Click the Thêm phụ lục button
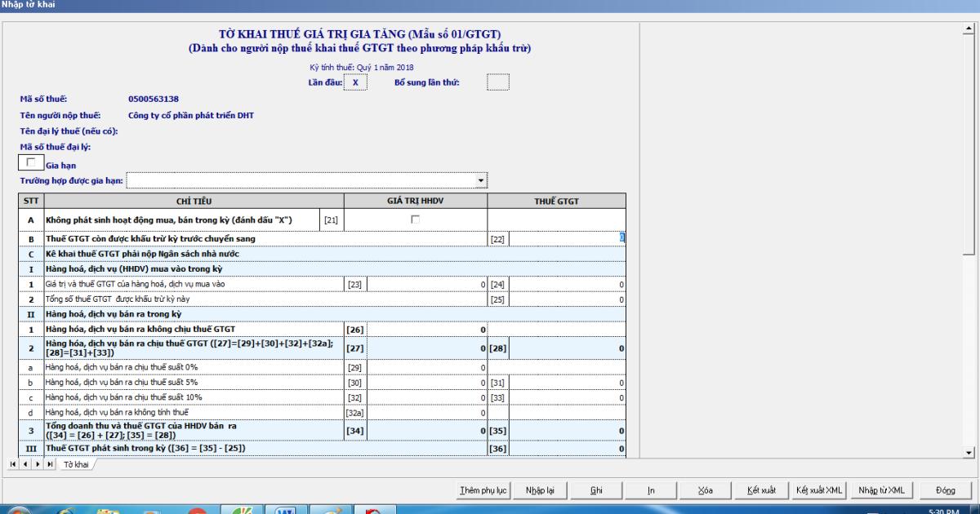Viewport: 980px width, 514px height. pyautogui.click(x=484, y=490)
